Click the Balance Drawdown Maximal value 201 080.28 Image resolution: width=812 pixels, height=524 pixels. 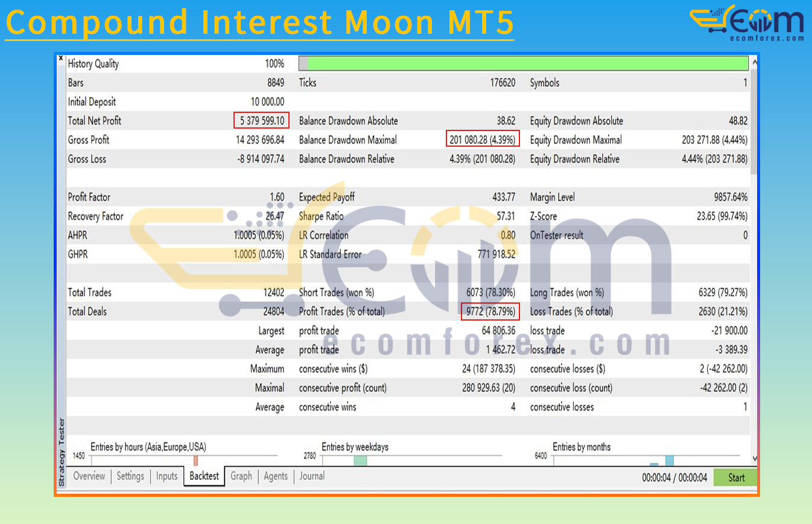pos(483,139)
